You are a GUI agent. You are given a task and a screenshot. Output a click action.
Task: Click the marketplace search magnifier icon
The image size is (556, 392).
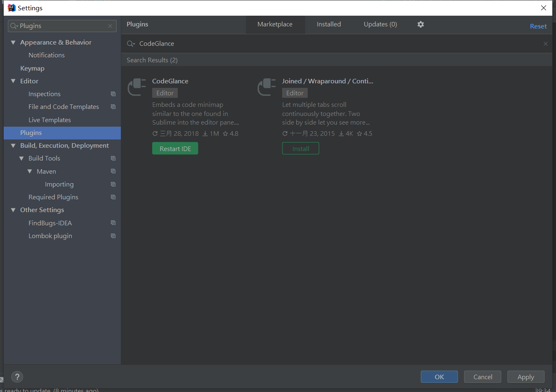click(x=131, y=44)
